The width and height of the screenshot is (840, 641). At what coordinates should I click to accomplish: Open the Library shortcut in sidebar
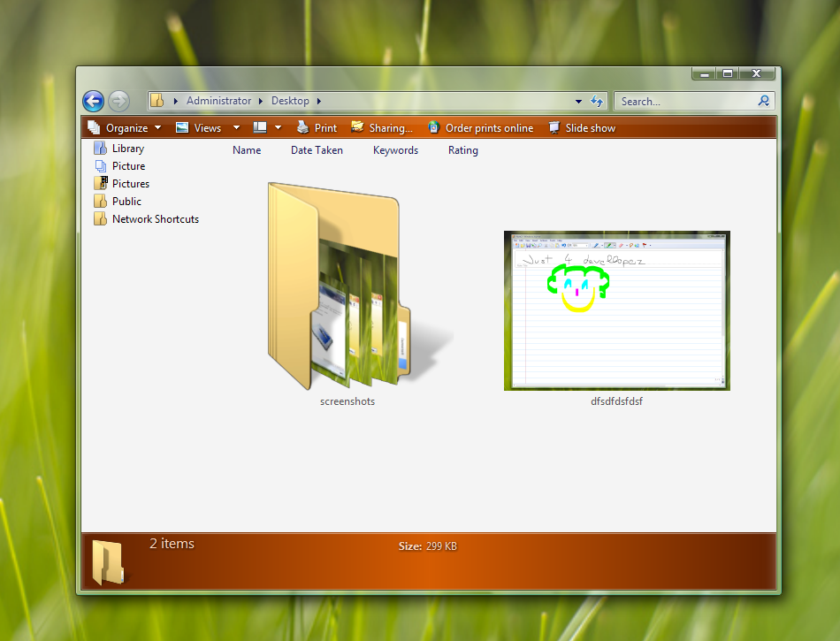point(127,149)
